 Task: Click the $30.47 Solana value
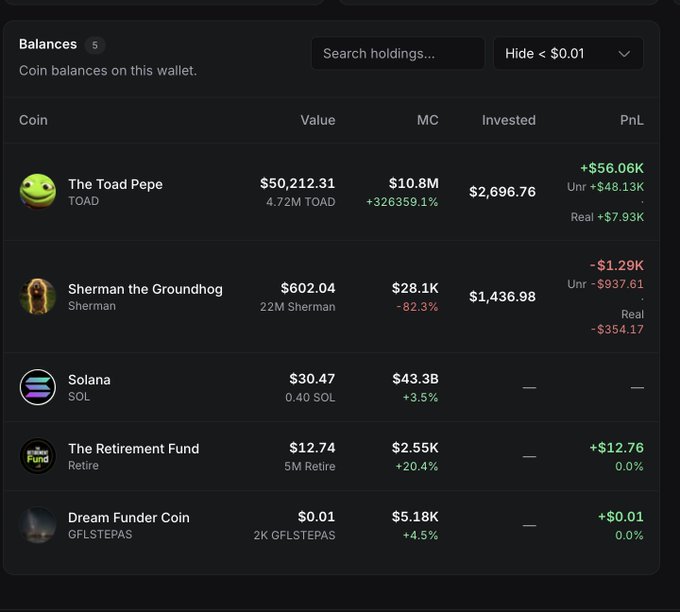click(x=312, y=379)
